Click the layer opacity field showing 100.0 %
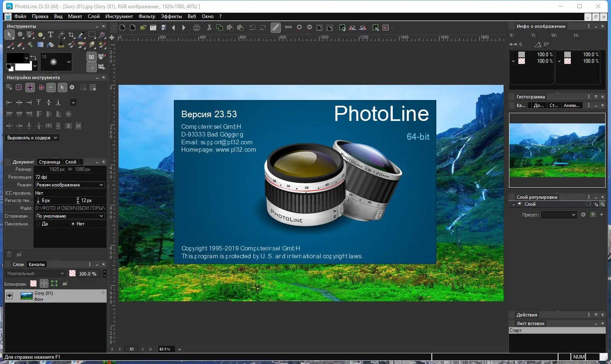This screenshot has width=611, height=364. (88, 274)
